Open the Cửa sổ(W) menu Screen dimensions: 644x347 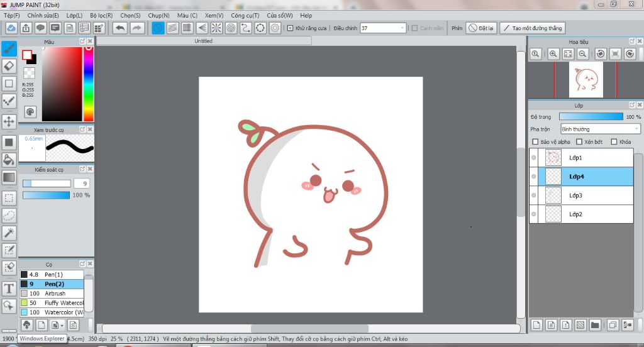tap(280, 15)
